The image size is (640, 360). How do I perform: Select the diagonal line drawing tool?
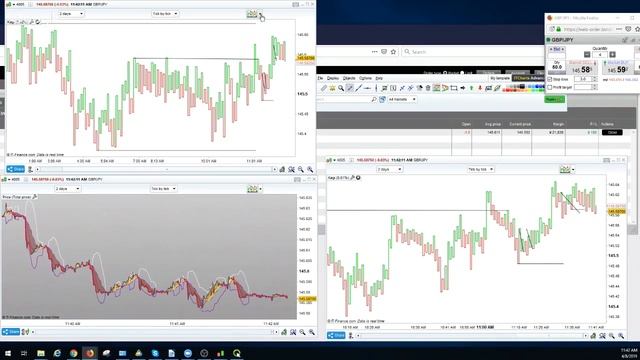coord(358,88)
